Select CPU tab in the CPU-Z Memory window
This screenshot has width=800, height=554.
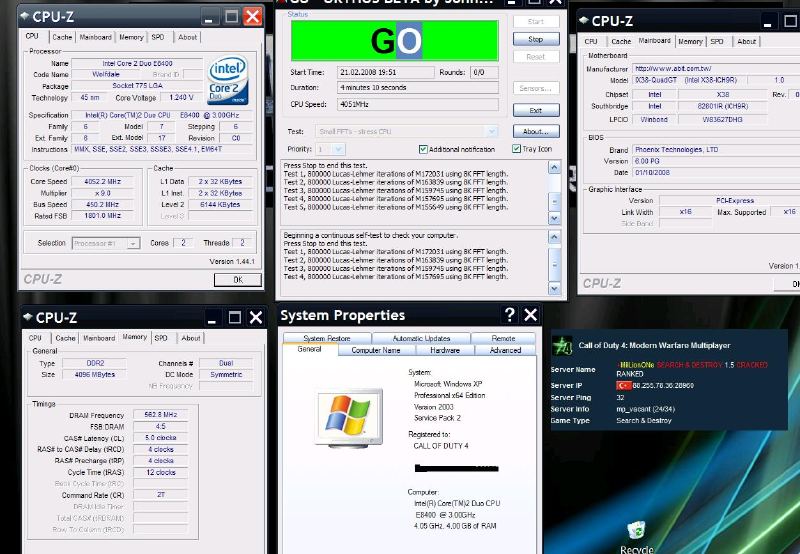click(x=35, y=338)
